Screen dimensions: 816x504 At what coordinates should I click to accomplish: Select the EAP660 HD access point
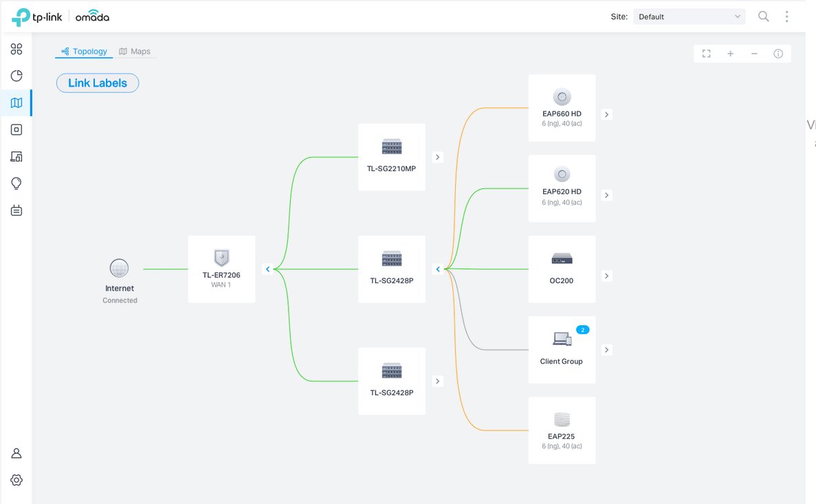(x=562, y=108)
